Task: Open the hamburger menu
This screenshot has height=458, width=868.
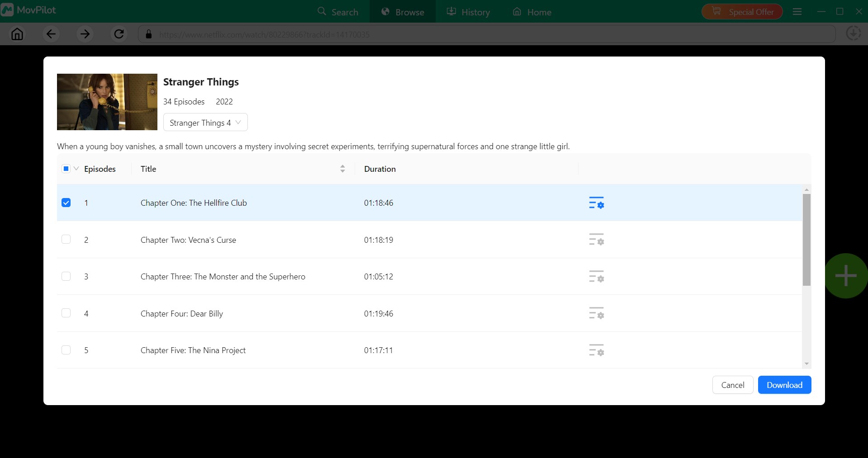Action: point(797,11)
